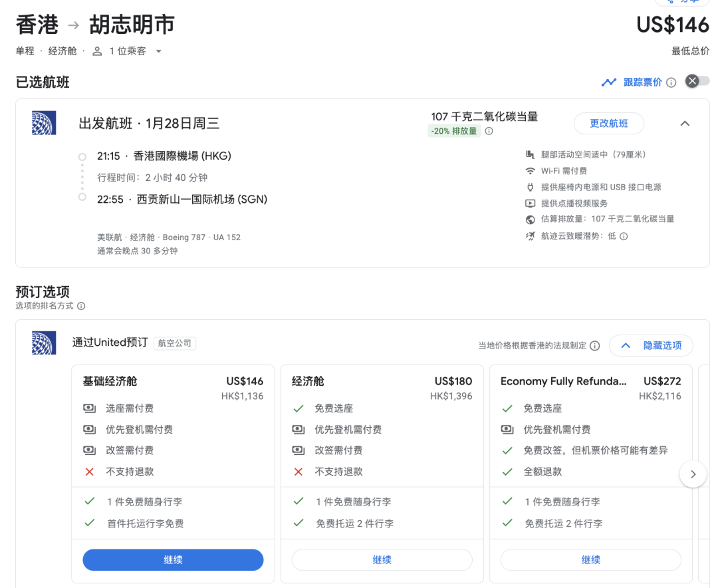Click 继续 under 经济舱 US$180

coord(382,560)
